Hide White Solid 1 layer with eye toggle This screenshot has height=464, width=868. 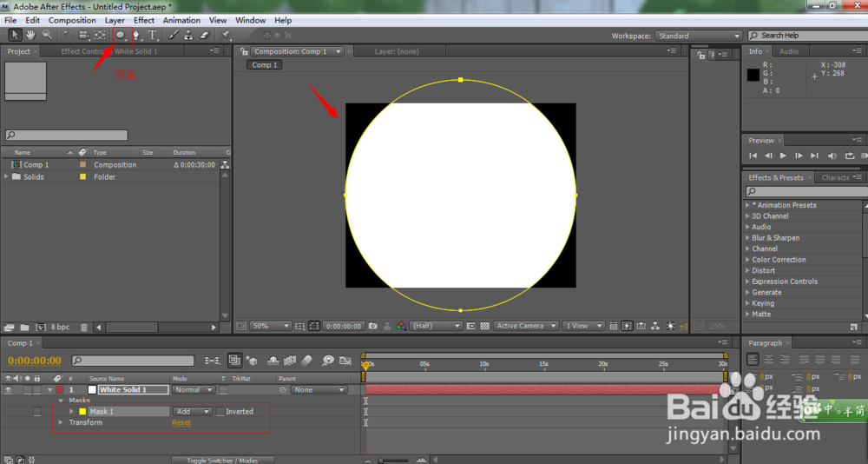9,390
